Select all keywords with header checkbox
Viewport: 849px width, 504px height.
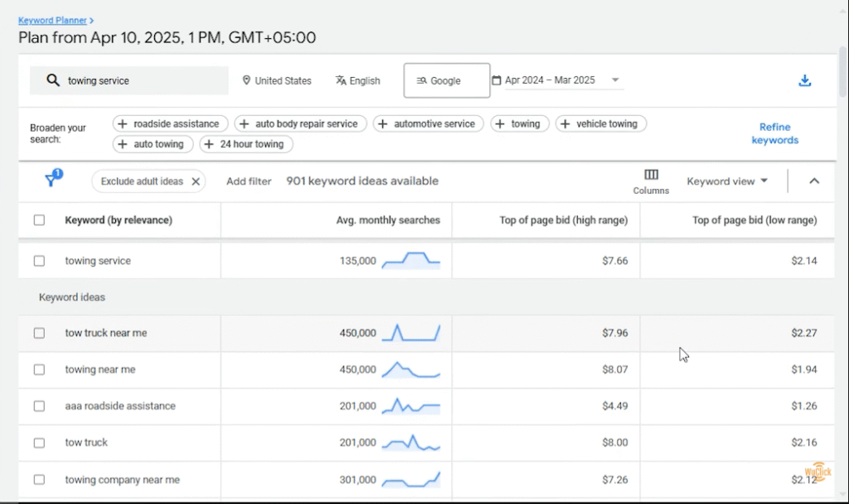coord(39,220)
